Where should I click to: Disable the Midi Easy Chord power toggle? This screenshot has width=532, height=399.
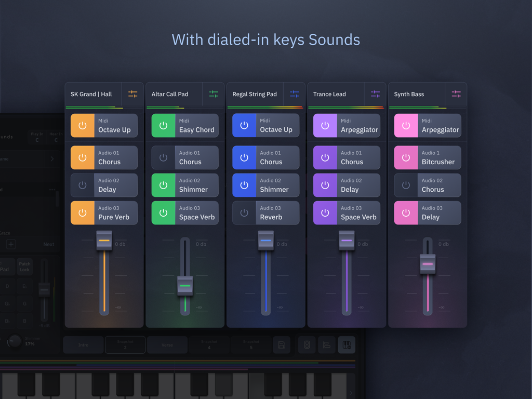(163, 125)
